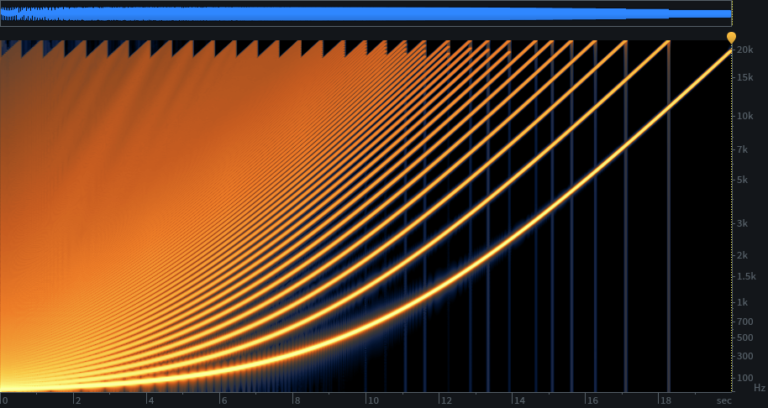Click the Hz unit label
The image size is (768, 408).
(x=758, y=388)
